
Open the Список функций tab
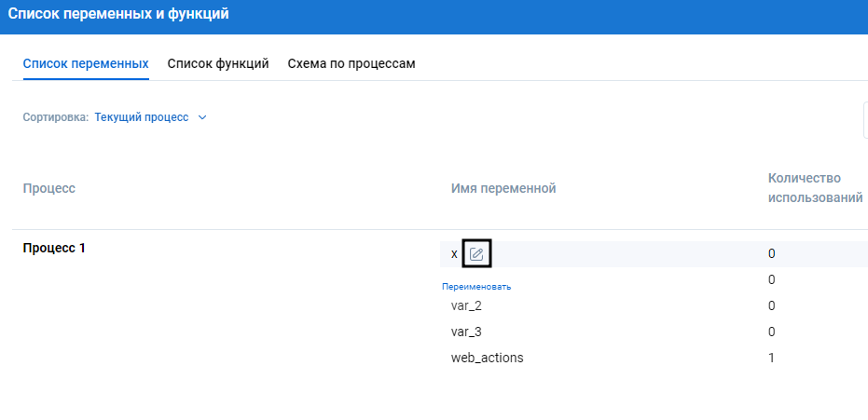(218, 63)
